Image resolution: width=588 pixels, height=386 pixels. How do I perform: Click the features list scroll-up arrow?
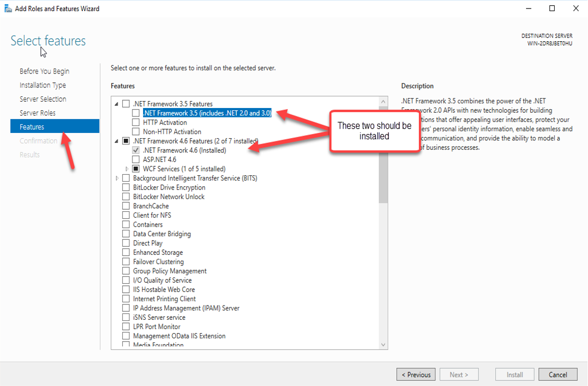tap(383, 102)
